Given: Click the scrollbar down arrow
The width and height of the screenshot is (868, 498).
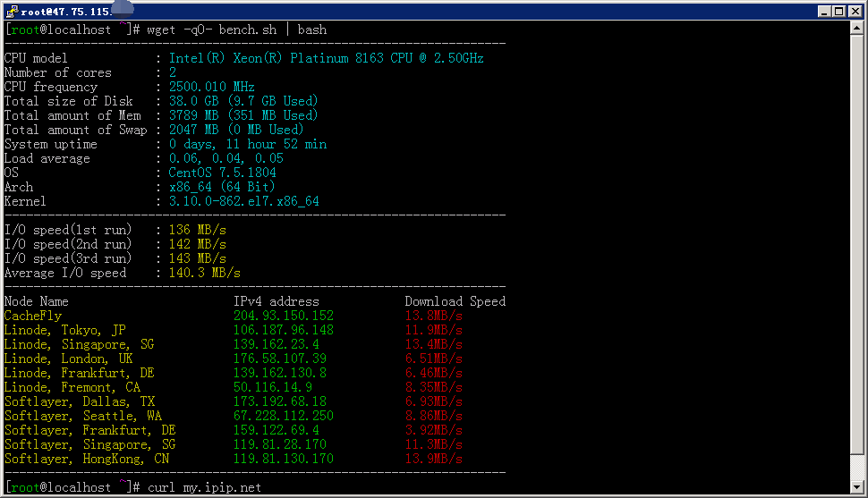Looking at the screenshot, I should pyautogui.click(x=856, y=485).
